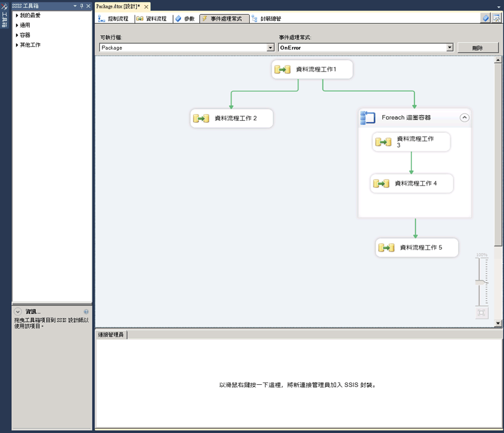This screenshot has height=433, width=504.
Task: Switch to the 控制流程 tab
Action: tap(113, 19)
